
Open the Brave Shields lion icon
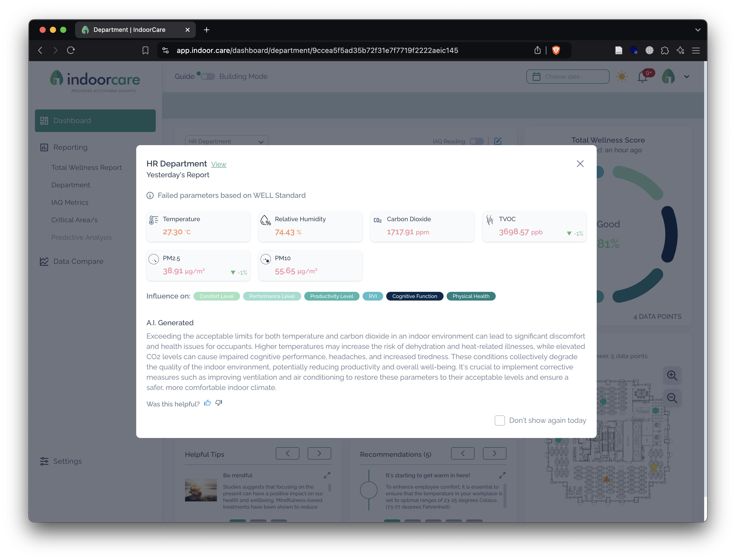pos(556,50)
